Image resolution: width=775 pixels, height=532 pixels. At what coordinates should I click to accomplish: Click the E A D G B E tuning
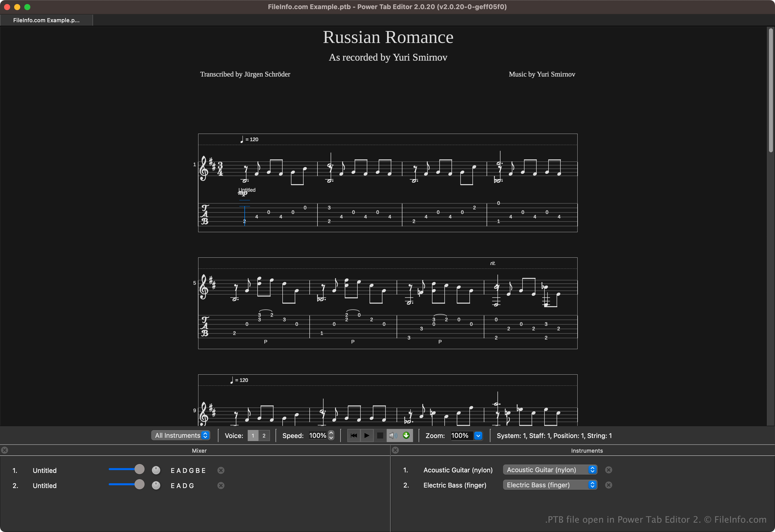[188, 470]
